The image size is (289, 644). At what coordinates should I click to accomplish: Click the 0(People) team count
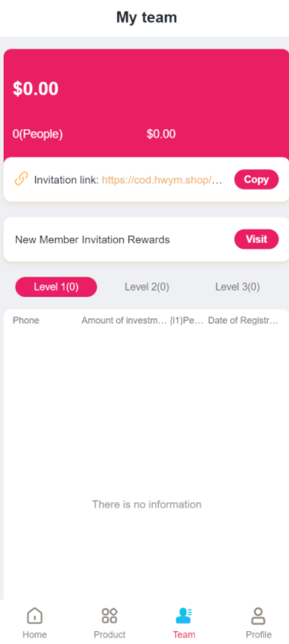point(37,134)
